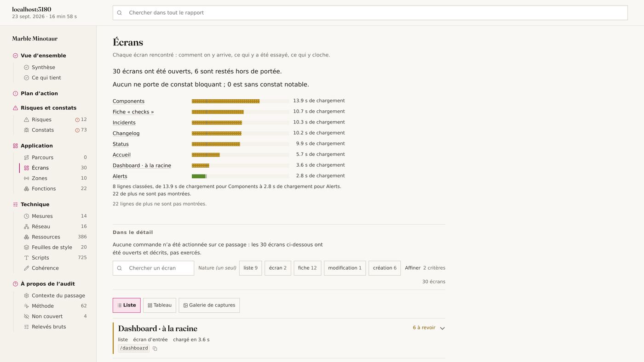This screenshot has height=362, width=644.
Task: Click the search icon in "Chercher un écran" field
Action: tap(120, 268)
